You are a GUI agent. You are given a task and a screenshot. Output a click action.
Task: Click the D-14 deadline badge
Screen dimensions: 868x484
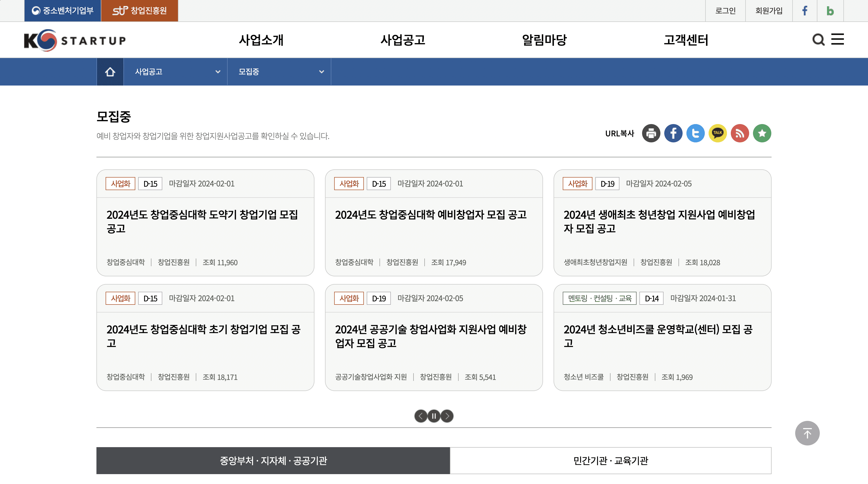click(651, 298)
